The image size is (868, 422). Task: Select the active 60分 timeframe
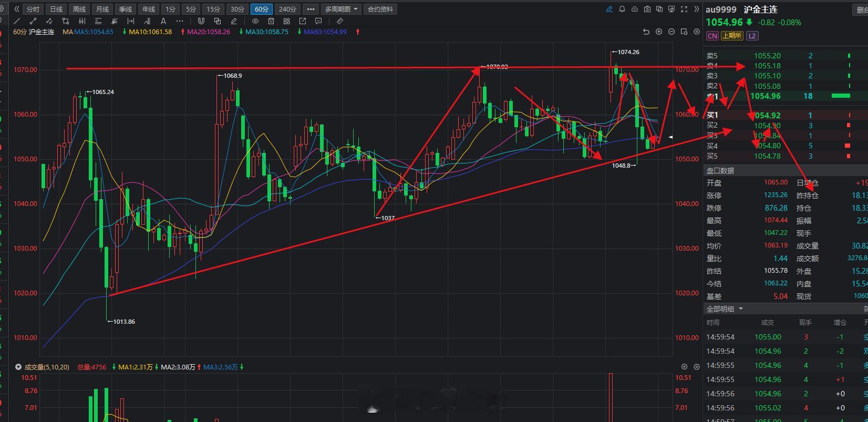262,9
